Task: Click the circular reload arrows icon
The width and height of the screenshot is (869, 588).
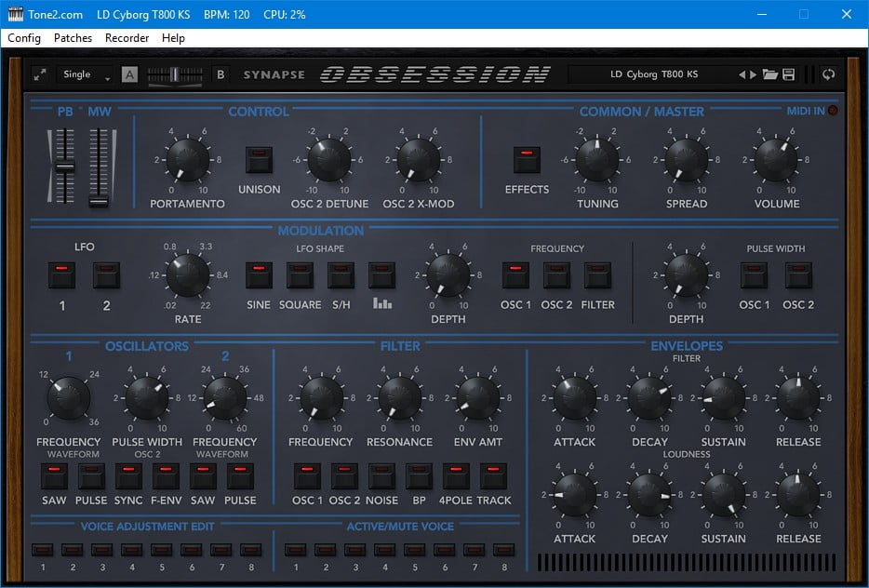Action: click(x=829, y=74)
